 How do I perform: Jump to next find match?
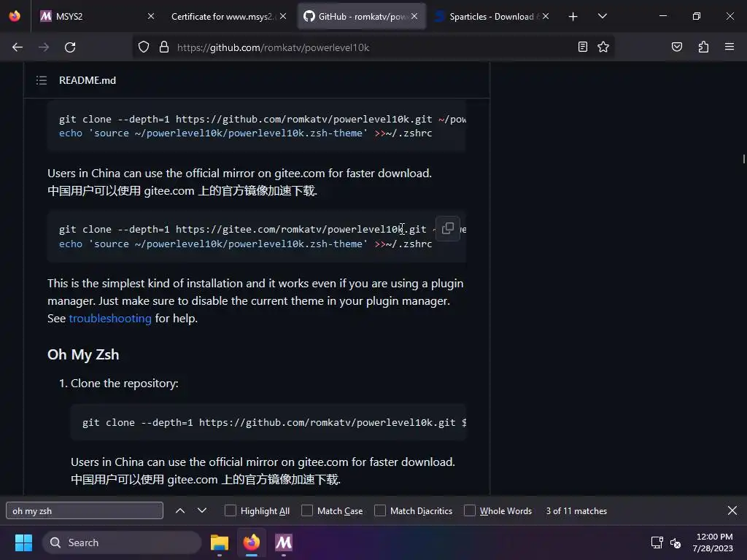pyautogui.click(x=202, y=510)
